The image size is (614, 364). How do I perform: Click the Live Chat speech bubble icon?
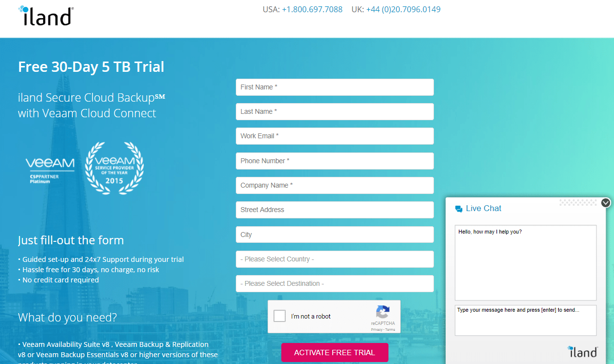(x=458, y=208)
